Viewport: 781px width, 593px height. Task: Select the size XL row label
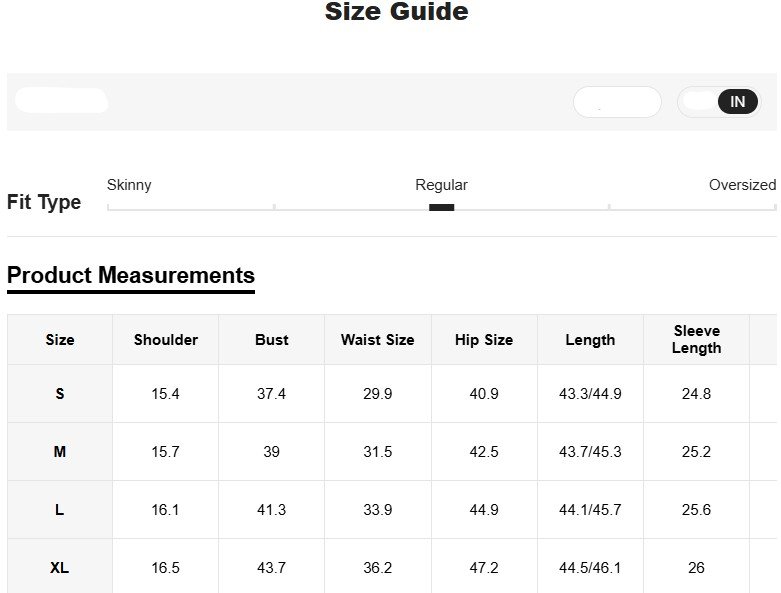click(x=60, y=568)
